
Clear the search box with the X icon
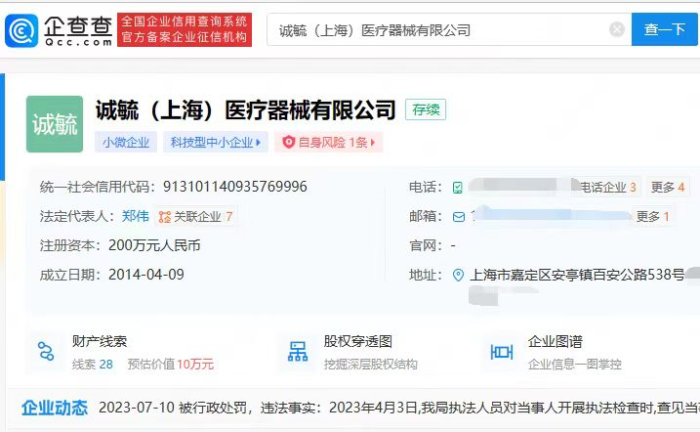[x=617, y=29]
